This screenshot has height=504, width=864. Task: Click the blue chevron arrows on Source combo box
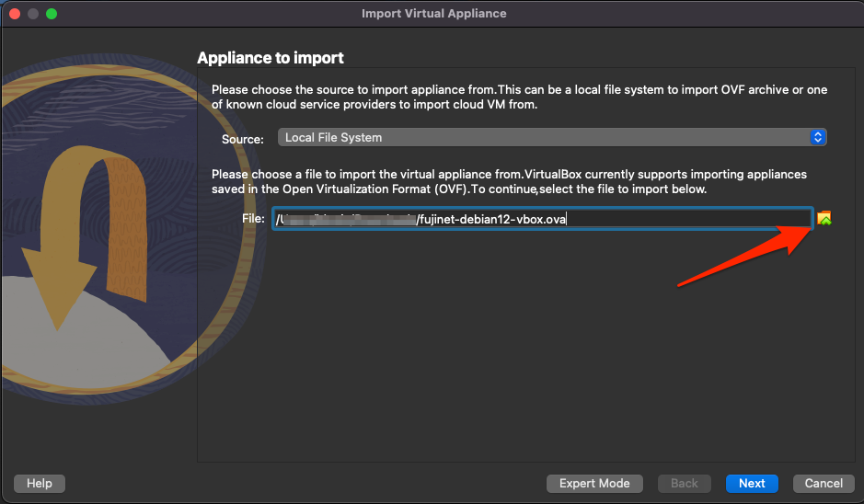(x=817, y=138)
